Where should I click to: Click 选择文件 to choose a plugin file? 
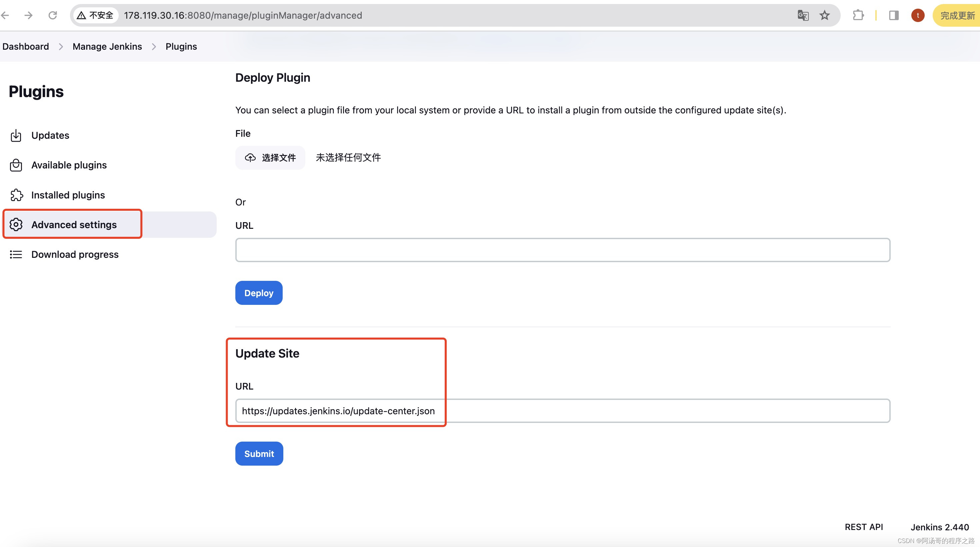click(x=270, y=157)
